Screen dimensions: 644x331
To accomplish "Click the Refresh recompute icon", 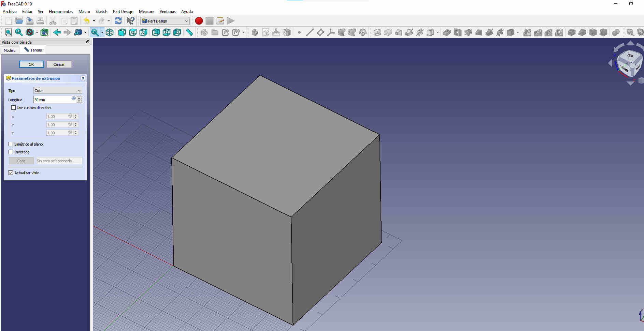I will tap(118, 21).
